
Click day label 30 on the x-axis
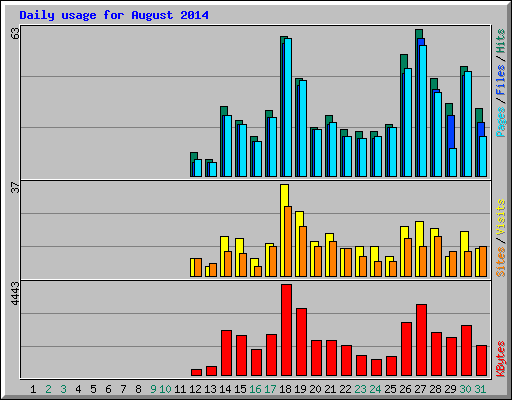coord(465,389)
